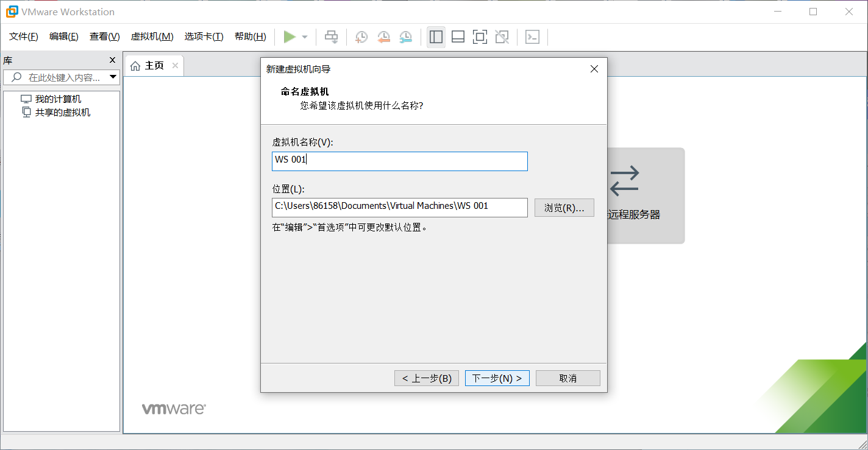
Task: Click the full screen mode icon
Action: [480, 37]
